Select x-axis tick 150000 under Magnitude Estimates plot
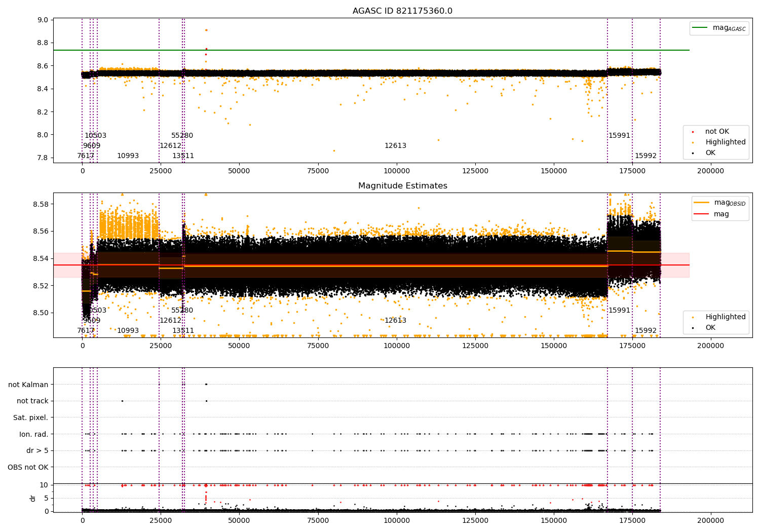Viewport: 760px width, 532px height. click(553, 346)
